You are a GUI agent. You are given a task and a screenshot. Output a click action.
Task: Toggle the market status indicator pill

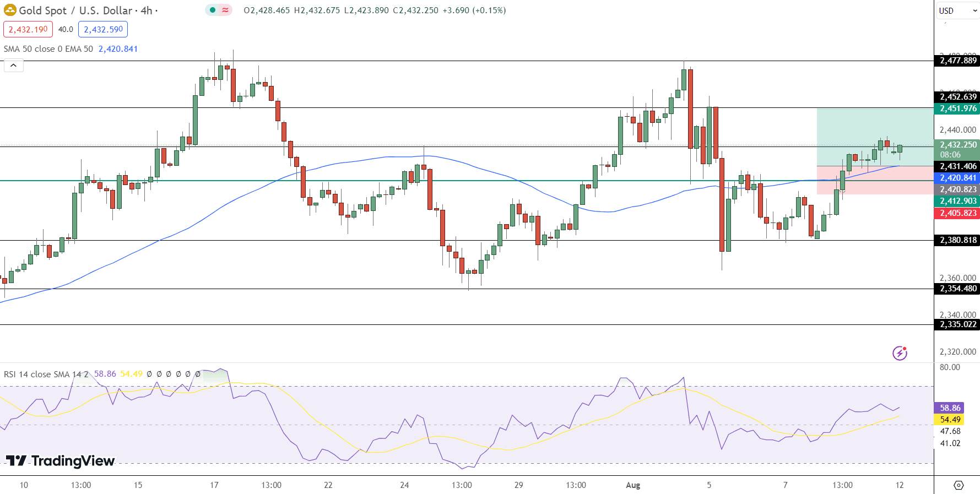(x=219, y=10)
